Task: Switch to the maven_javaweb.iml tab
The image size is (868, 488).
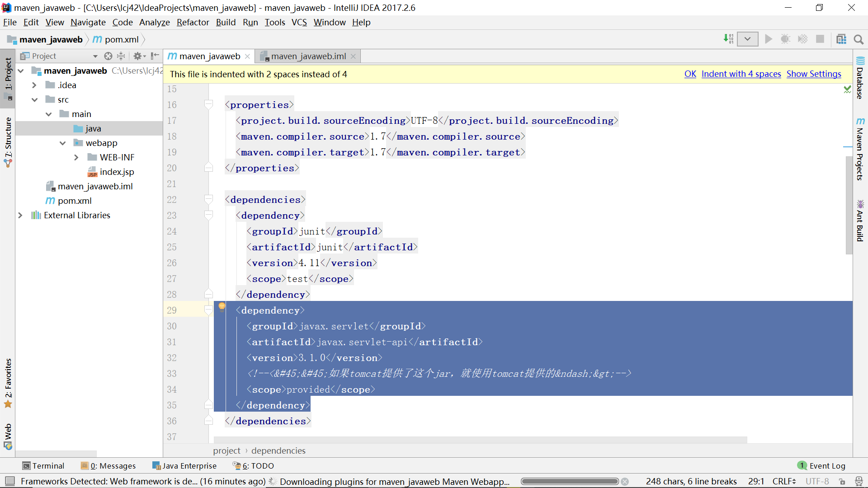Action: click(x=308, y=56)
